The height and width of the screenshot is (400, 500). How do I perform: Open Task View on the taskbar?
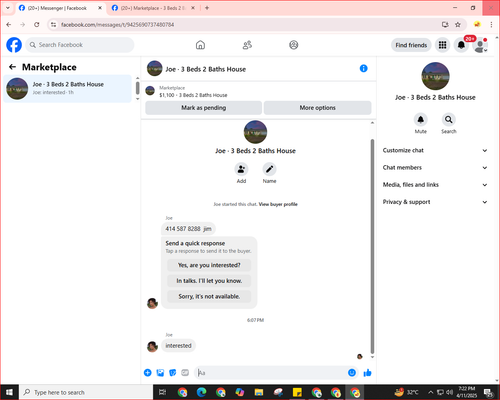coord(162,392)
